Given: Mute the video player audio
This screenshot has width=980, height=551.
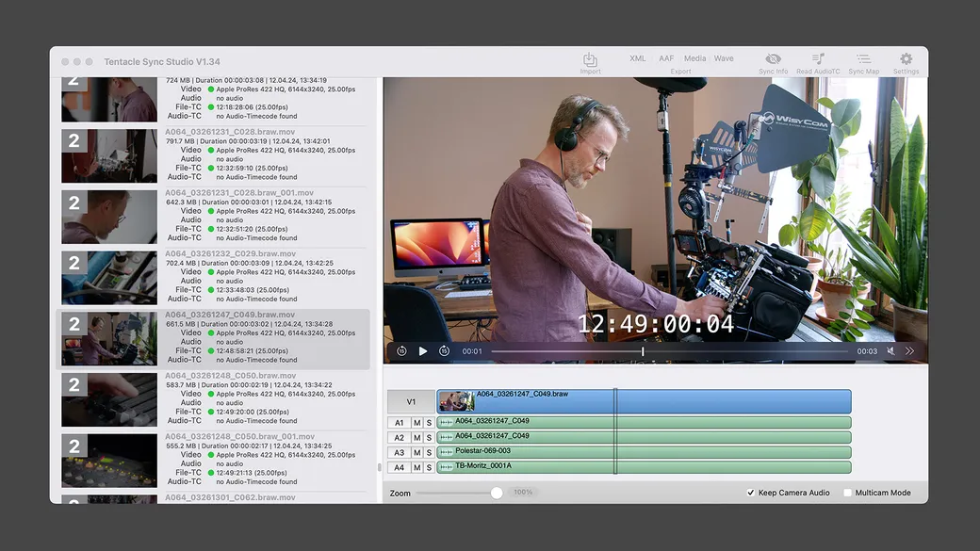Looking at the screenshot, I should click(x=890, y=350).
